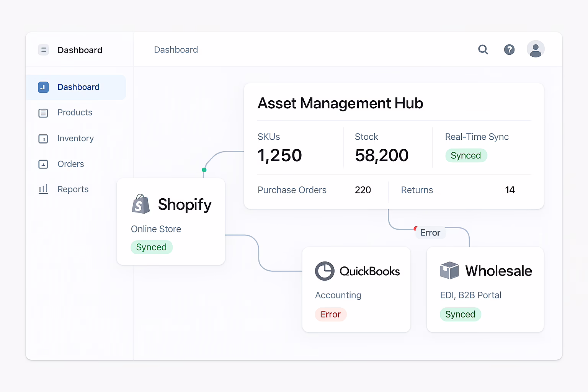Click the Purchase Orders value 220

(363, 190)
